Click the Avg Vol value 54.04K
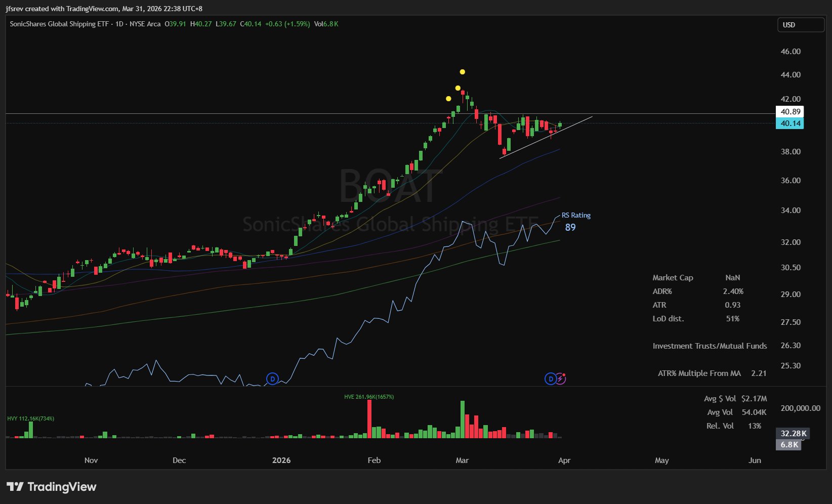This screenshot has width=832, height=504. [x=754, y=412]
